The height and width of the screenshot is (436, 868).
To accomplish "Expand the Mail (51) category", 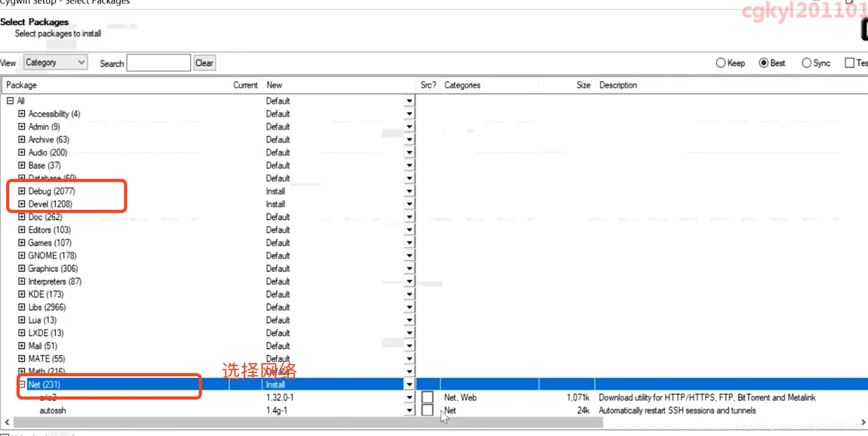I will 21,346.
